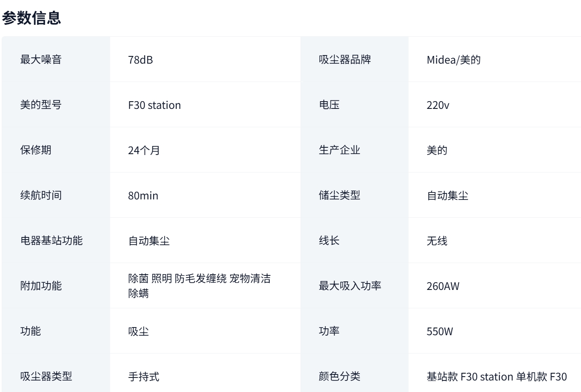Click the 自动集尘 value beside 储尘类型
The width and height of the screenshot is (581, 392).
(447, 196)
